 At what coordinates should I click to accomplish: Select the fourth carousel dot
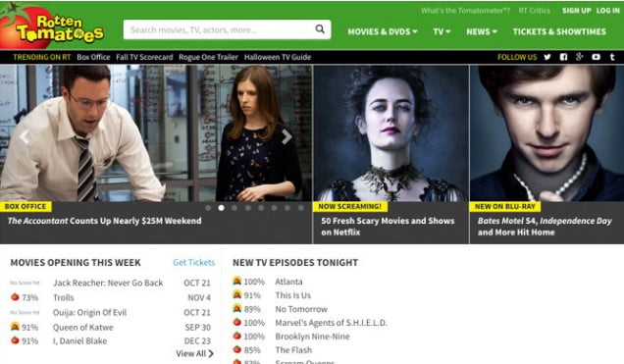[248, 208]
